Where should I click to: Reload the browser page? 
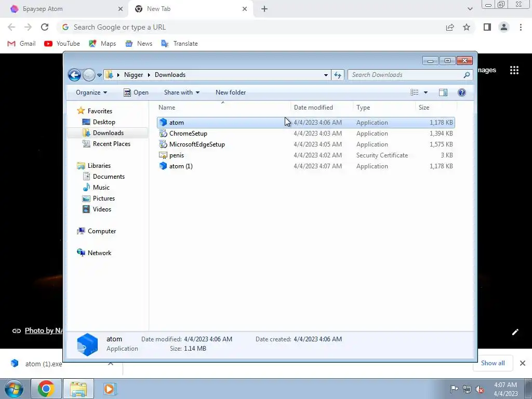tap(45, 27)
